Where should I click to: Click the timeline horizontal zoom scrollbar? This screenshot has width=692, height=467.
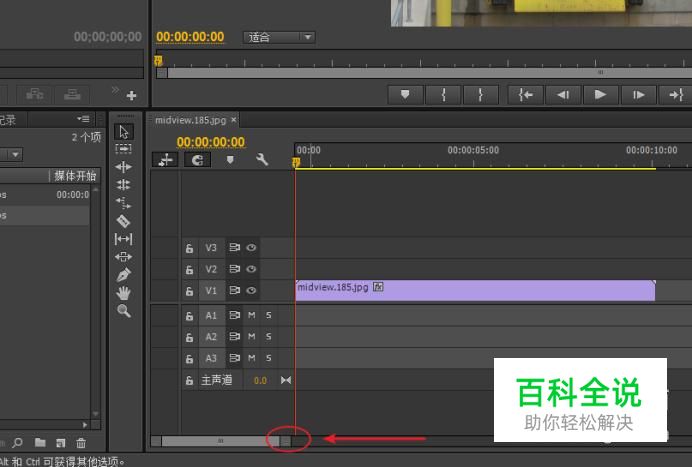pyautogui.click(x=221, y=441)
